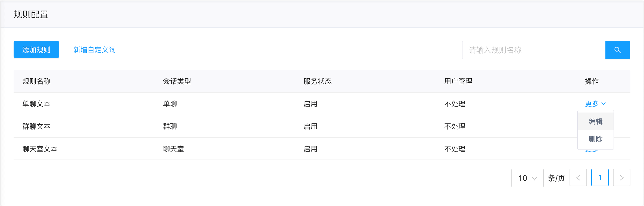Click the 添加规则 button
The height and width of the screenshot is (206, 644).
36,49
